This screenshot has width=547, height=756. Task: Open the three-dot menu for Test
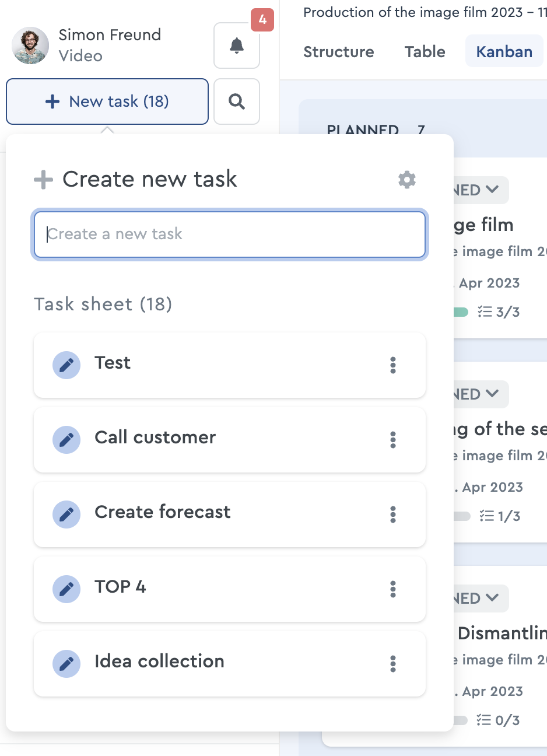pos(393,365)
